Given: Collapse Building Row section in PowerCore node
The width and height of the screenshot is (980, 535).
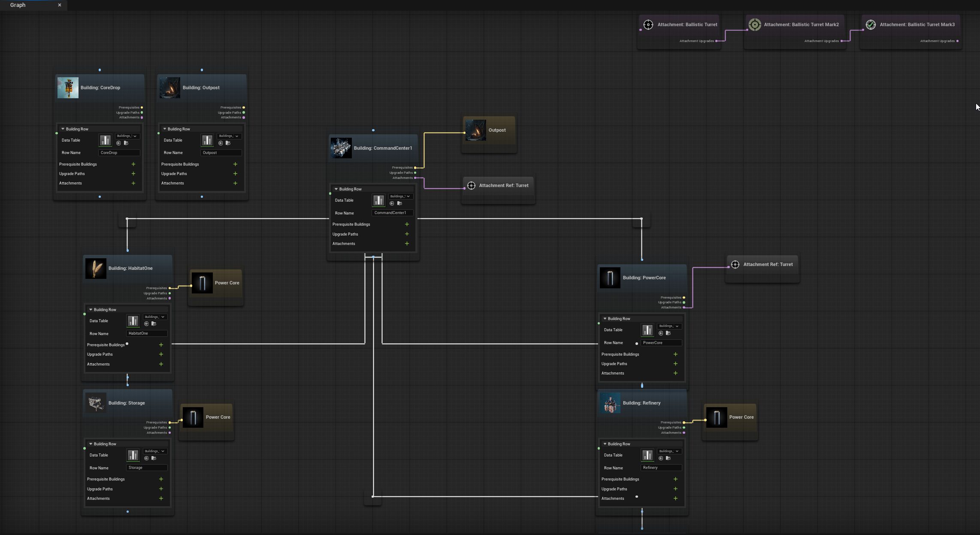Looking at the screenshot, I should coord(605,319).
